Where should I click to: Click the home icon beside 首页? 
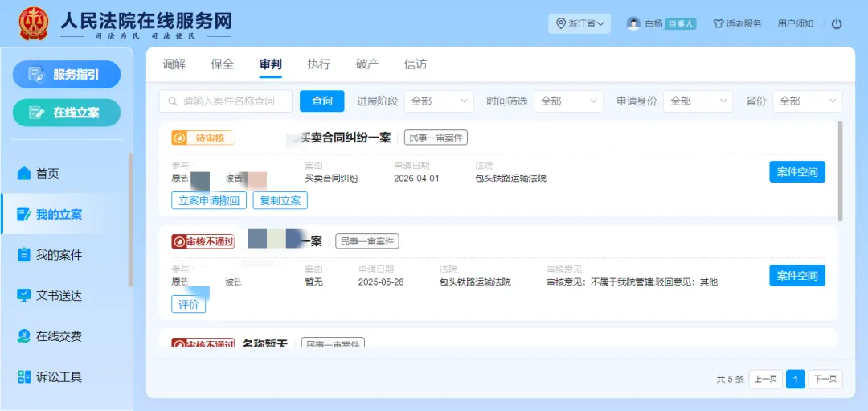click(24, 174)
